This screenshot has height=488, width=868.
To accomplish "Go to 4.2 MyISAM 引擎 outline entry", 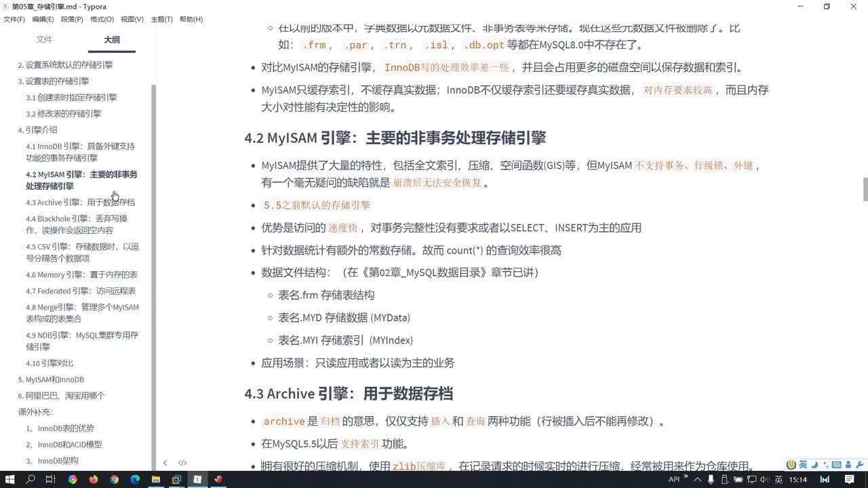I will pyautogui.click(x=81, y=180).
